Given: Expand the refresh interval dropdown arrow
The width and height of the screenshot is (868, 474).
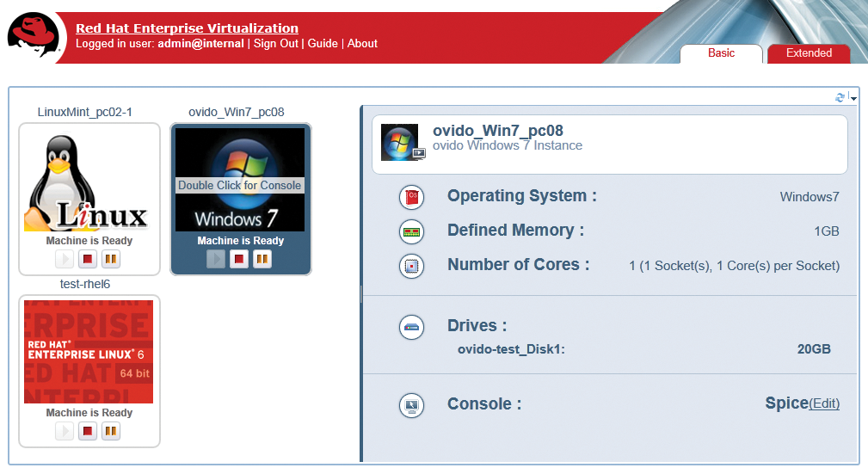Looking at the screenshot, I should point(853,98).
